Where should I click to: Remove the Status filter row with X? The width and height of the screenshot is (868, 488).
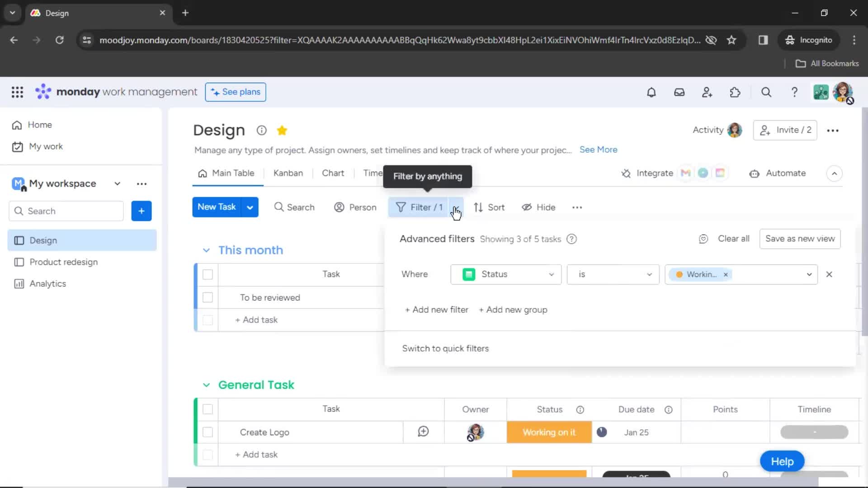829,274
